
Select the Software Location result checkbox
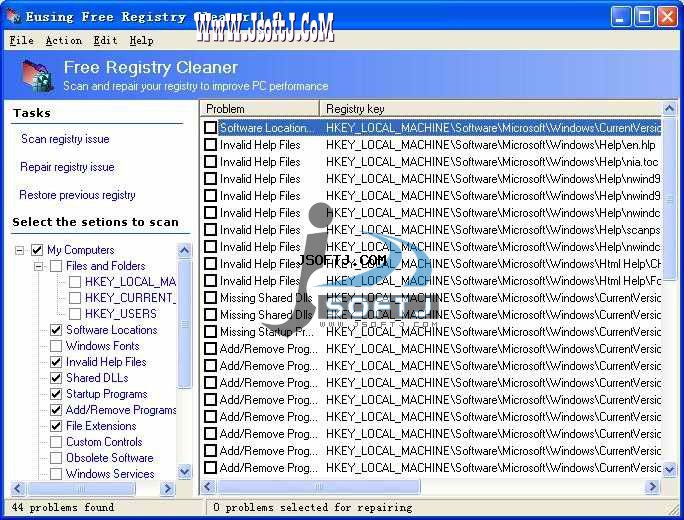(210, 127)
